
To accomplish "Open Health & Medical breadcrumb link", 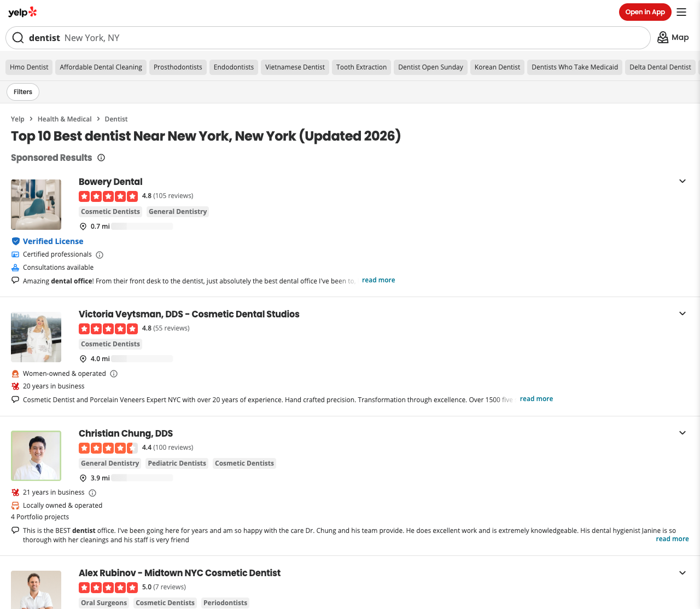I will click(x=65, y=119).
